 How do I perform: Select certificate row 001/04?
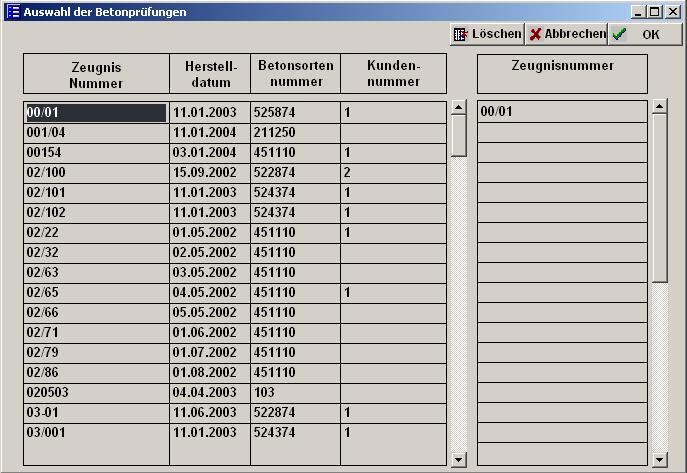point(96,133)
